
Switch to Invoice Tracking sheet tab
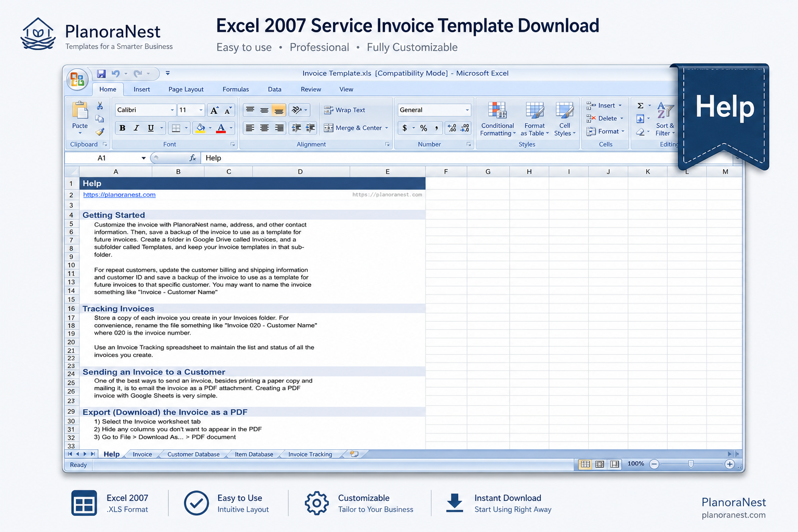click(310, 454)
